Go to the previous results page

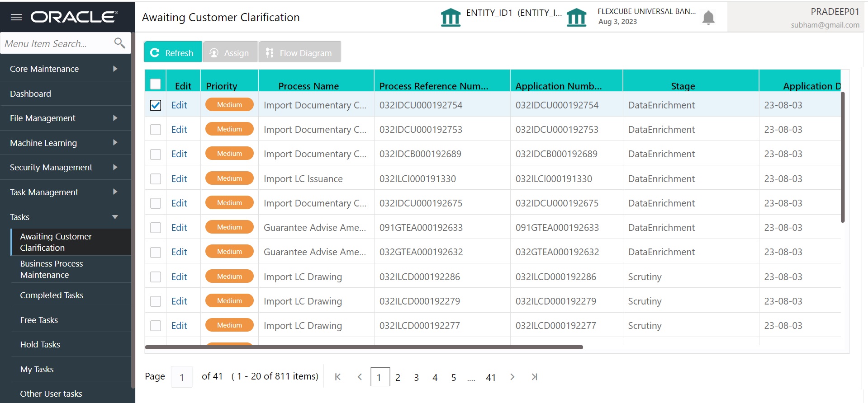pos(360,377)
